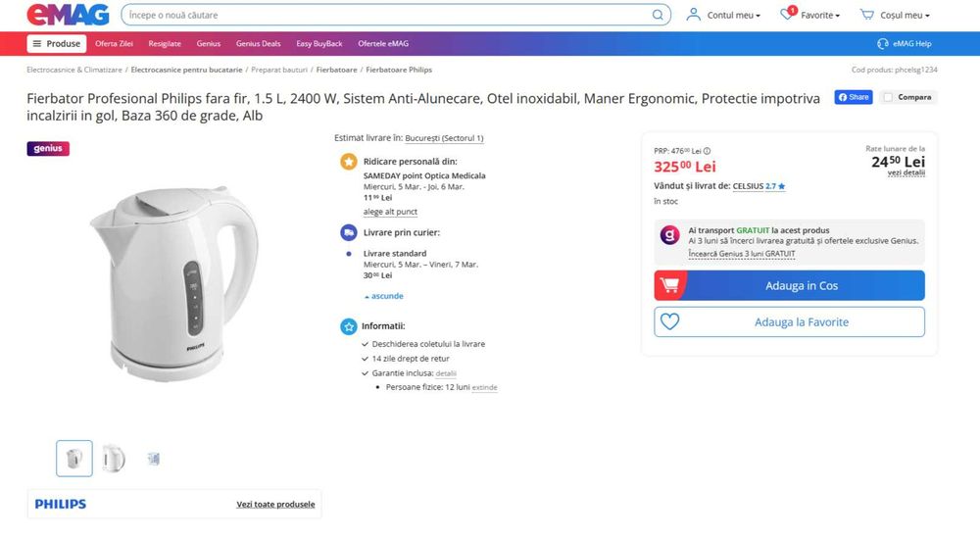The height and width of the screenshot is (539, 980).
Task: Open Oferta Zilei in navigation bar
Action: point(114,44)
